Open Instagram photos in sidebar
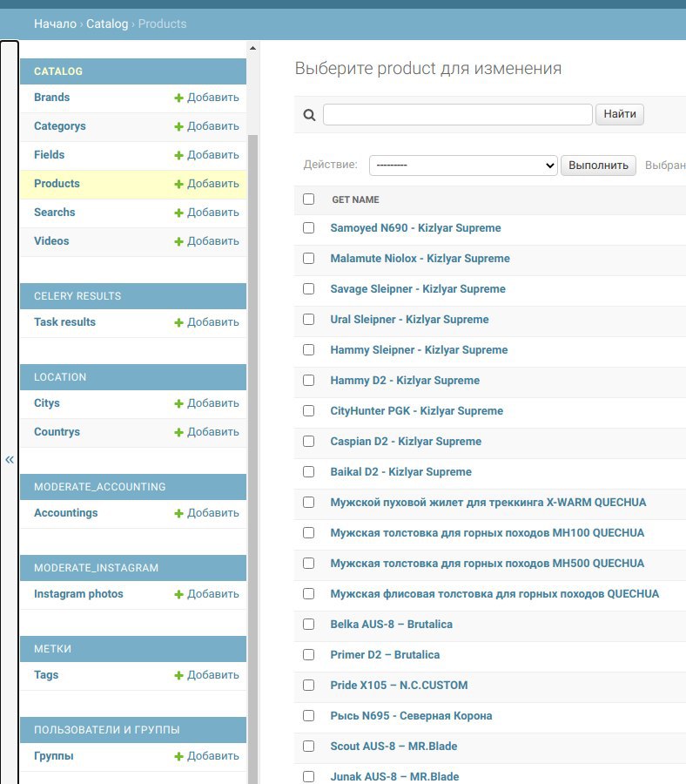 pos(78,593)
